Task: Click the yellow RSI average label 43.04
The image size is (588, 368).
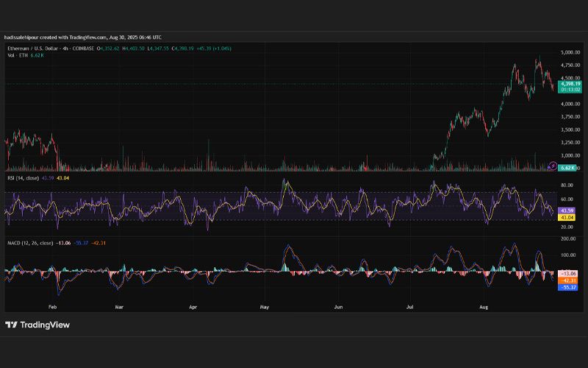Action: (567, 217)
